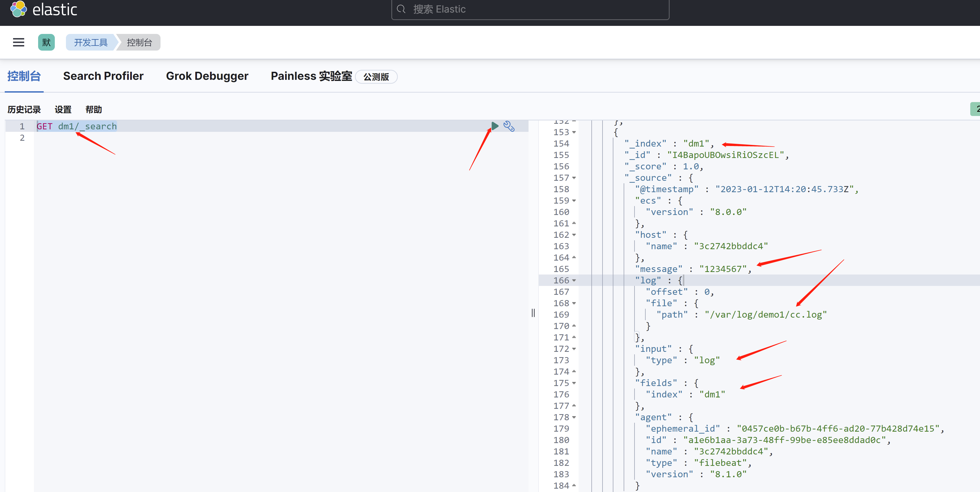Collapse the ecs block at line 159
This screenshot has height=492, width=980.
(x=574, y=201)
